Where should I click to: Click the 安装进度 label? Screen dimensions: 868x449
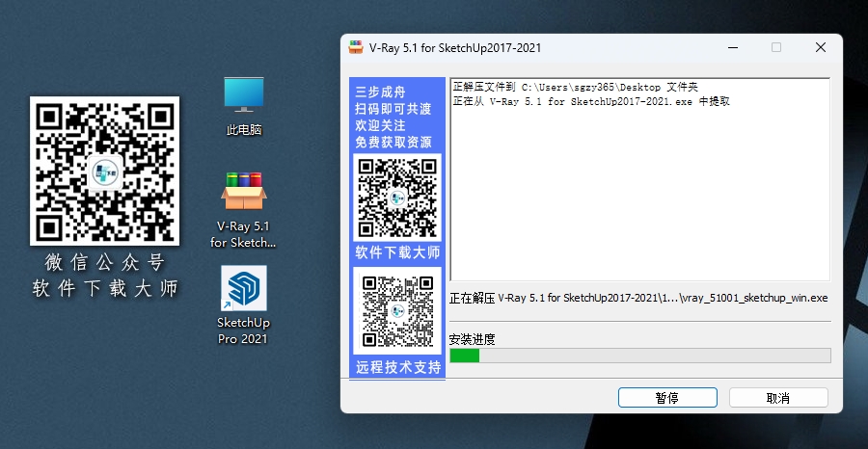coord(473,339)
